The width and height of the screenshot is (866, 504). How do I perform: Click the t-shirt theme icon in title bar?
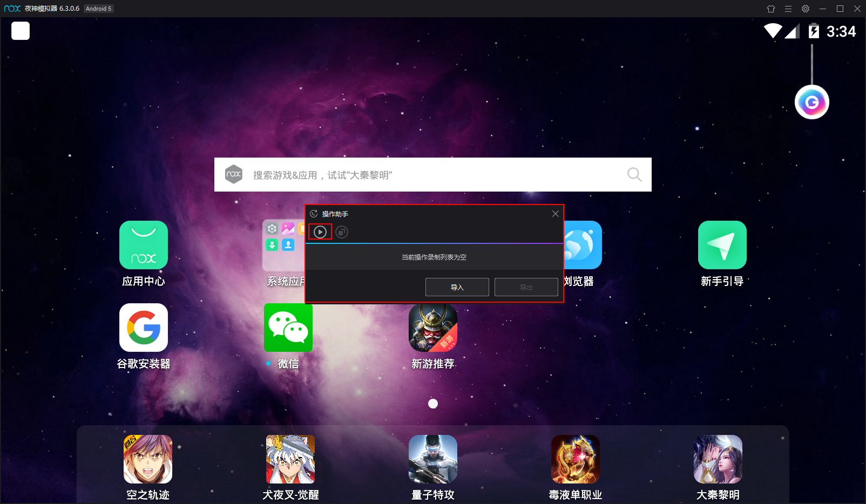click(771, 9)
